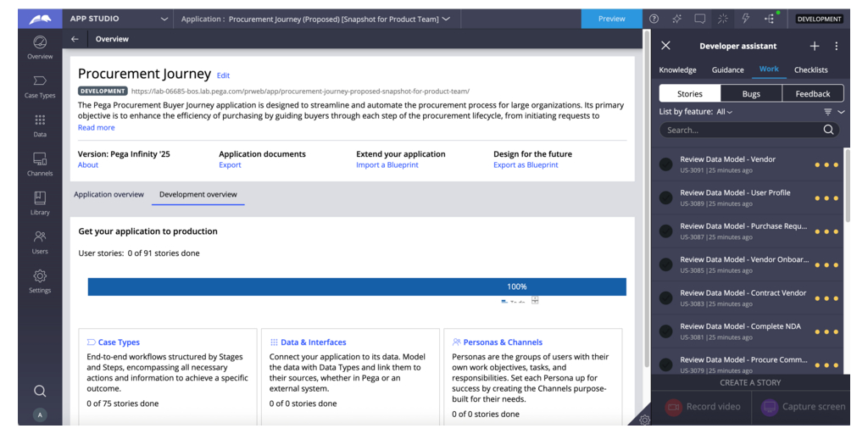Image resolution: width=868 pixels, height=434 pixels.
Task: Open the Application switcher dropdown
Action: point(446,19)
